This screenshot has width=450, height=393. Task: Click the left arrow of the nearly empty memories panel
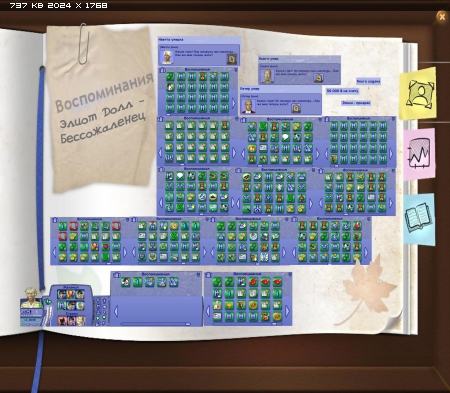116,311
